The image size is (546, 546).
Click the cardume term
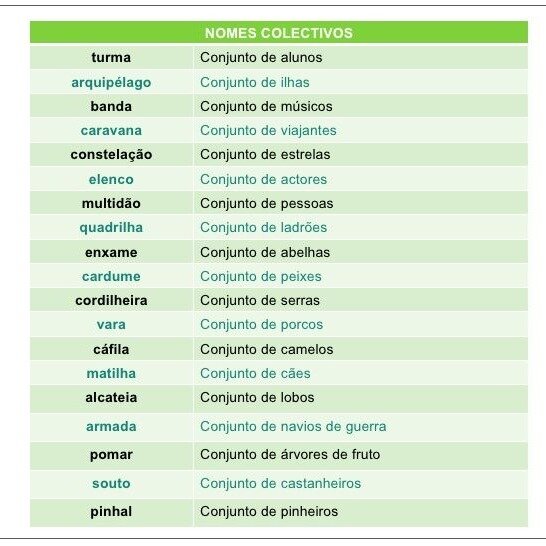click(111, 276)
